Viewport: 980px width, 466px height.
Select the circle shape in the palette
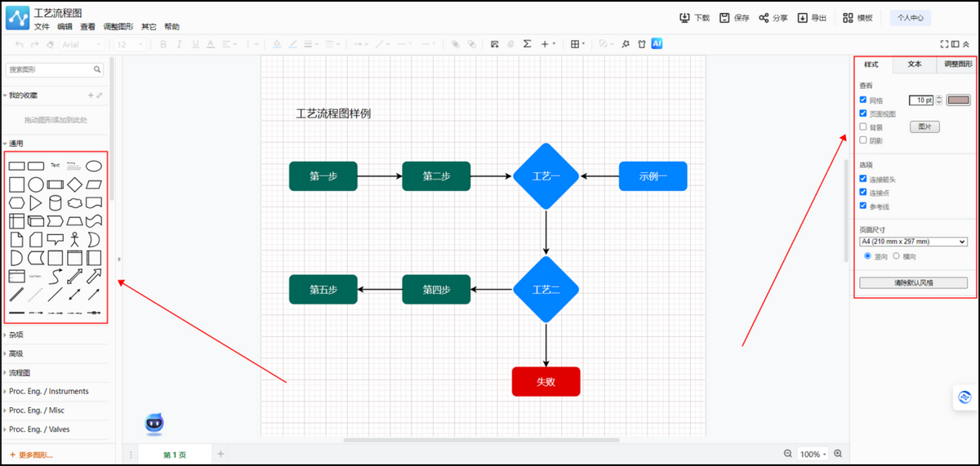point(36,184)
